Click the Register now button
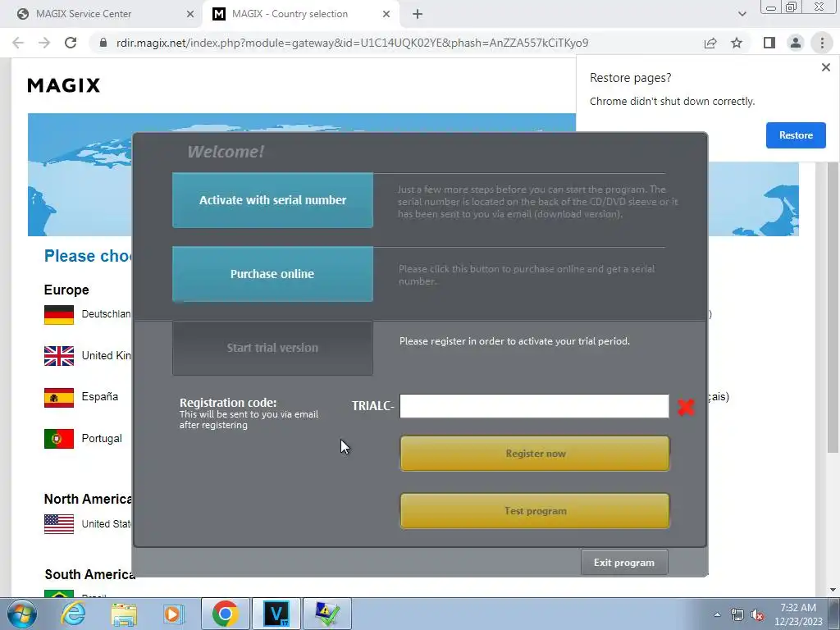Viewport: 840px width, 630px height. click(x=535, y=453)
